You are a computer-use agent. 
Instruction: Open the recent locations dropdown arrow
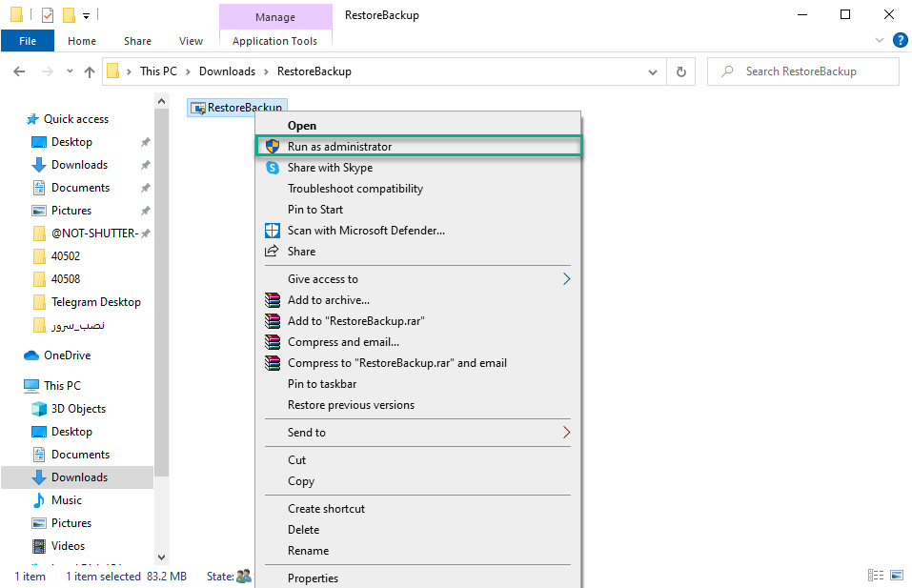click(70, 71)
